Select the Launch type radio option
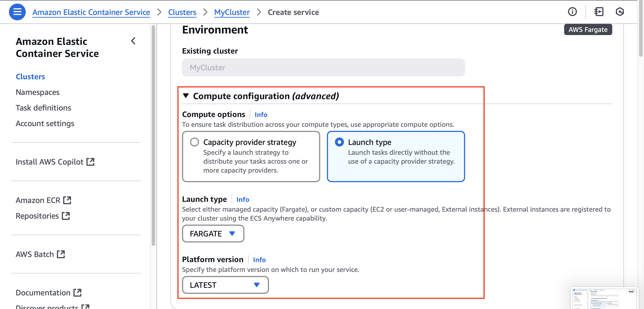Viewport: 644px width, 309px height. click(x=339, y=142)
